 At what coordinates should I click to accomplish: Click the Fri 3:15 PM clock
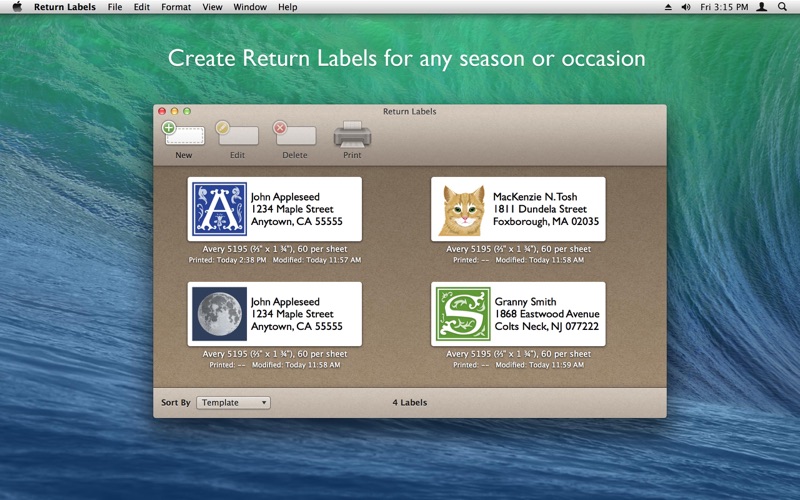tap(724, 7)
